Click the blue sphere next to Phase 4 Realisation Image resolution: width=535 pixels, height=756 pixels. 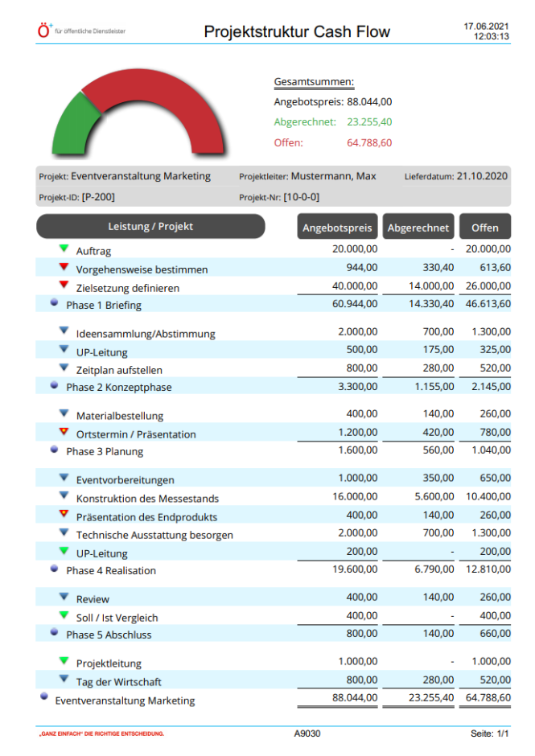54,569
